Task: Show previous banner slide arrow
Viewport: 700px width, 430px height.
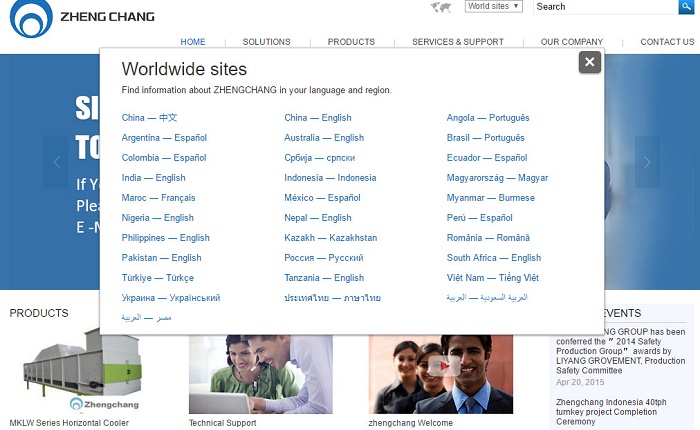Action: point(56,162)
